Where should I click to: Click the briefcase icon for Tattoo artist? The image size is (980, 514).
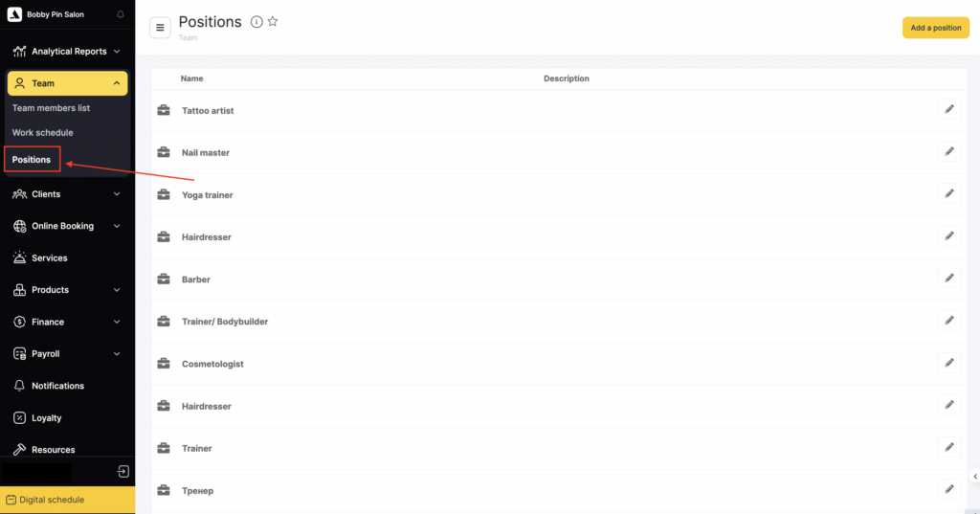tap(164, 110)
